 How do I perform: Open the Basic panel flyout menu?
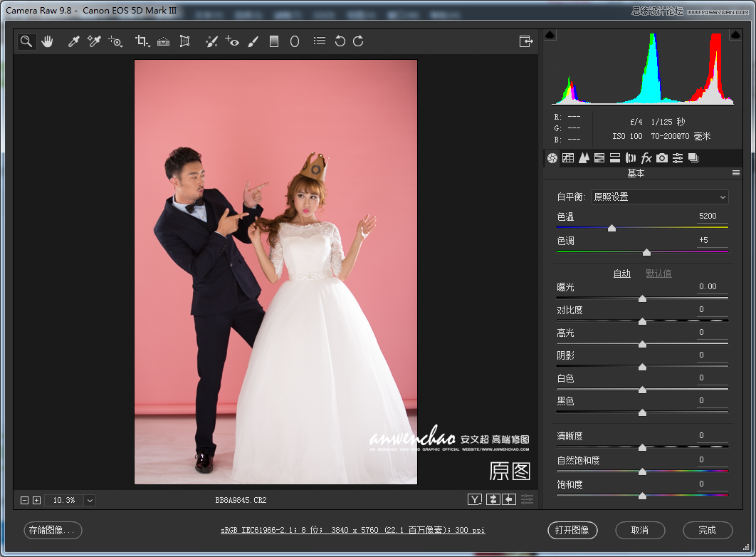coord(736,172)
